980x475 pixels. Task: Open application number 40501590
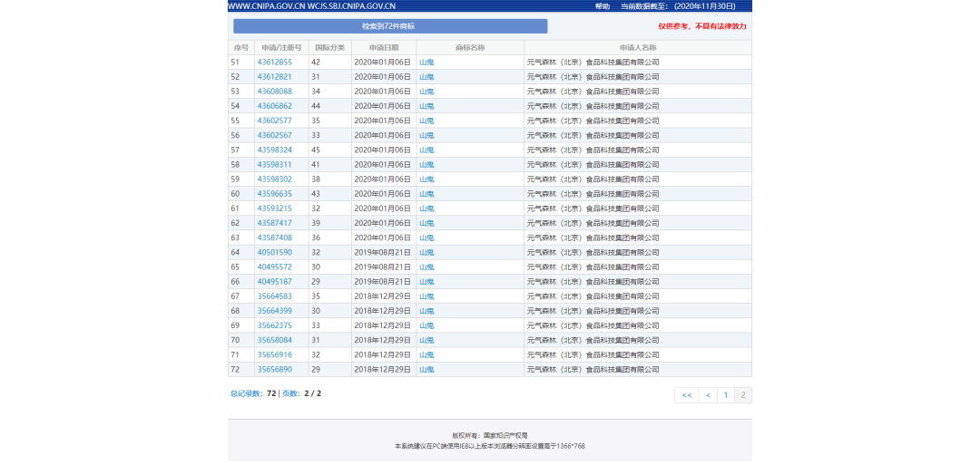click(x=274, y=252)
